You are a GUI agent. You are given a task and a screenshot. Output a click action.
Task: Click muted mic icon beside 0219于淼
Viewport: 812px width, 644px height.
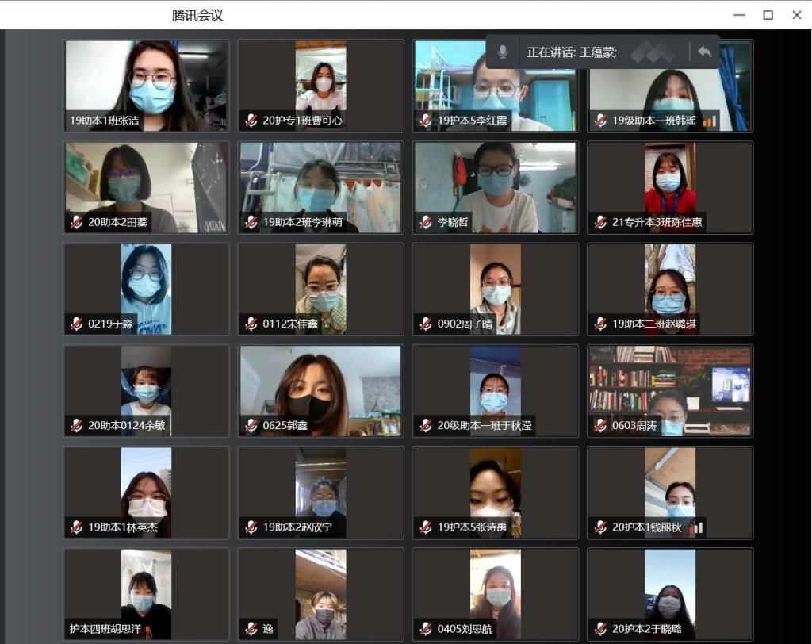click(x=76, y=324)
